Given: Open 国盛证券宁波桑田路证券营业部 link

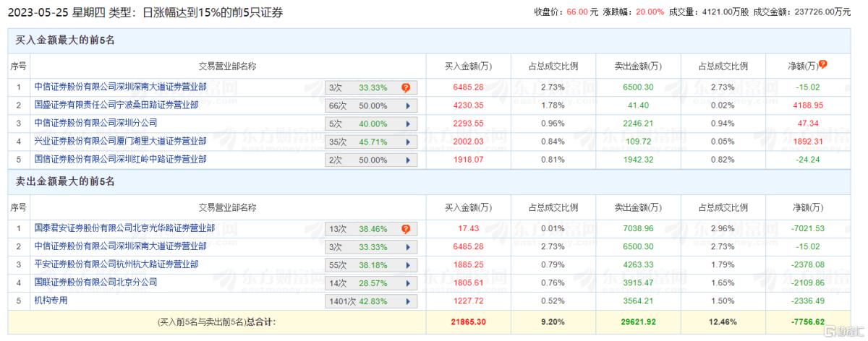Looking at the screenshot, I should 116,105.
